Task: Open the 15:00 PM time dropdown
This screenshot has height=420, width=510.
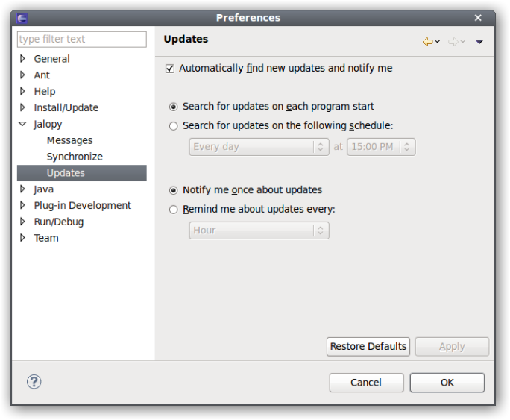Action: tap(381, 147)
